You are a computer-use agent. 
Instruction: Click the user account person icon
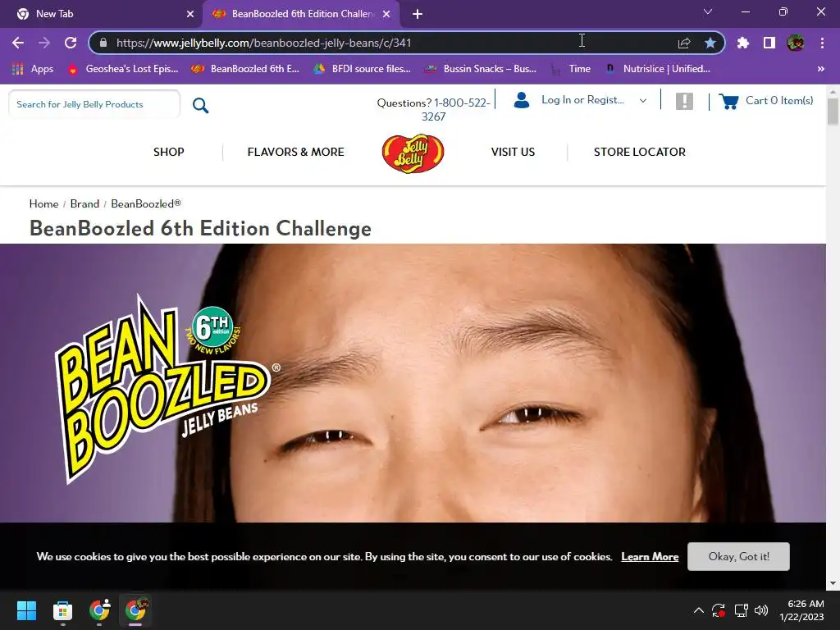[521, 100]
